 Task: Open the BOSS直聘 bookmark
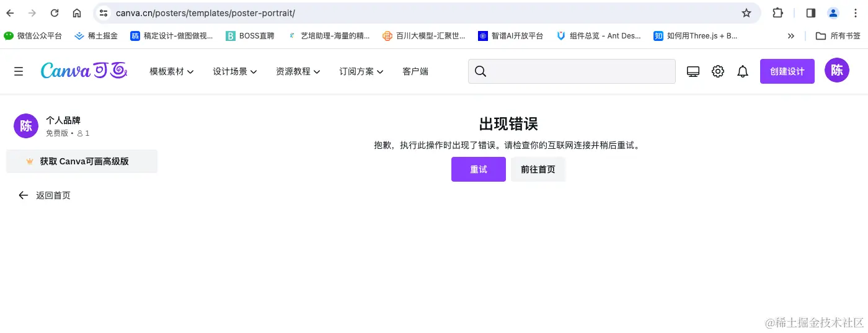click(x=250, y=36)
